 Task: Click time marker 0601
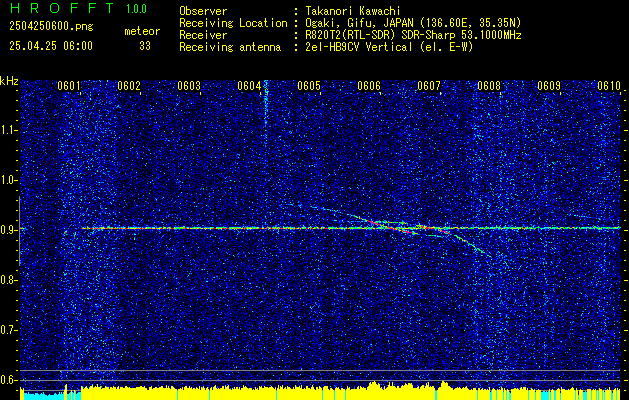pos(68,86)
